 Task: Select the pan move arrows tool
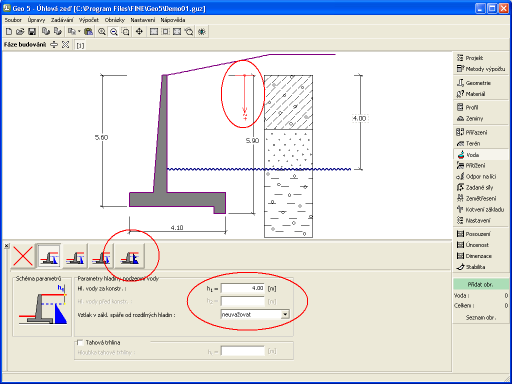pos(139,32)
